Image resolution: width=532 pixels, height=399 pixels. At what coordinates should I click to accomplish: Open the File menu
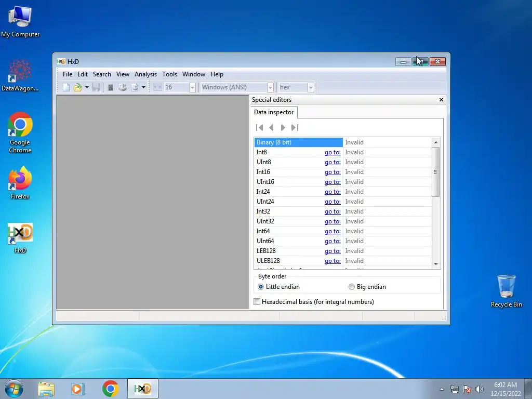point(67,74)
